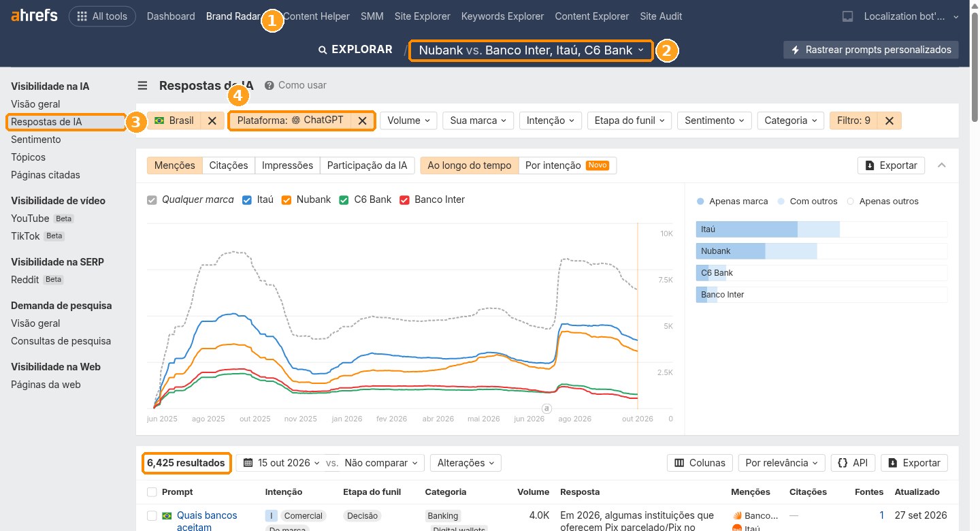Click the API braces button
The width and height of the screenshot is (980, 531).
point(853,463)
